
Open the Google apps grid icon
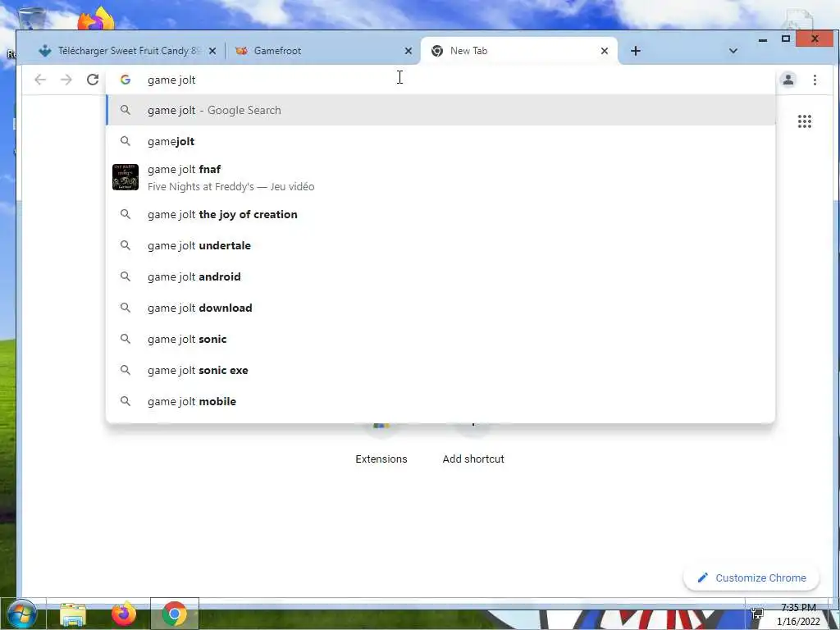804,121
